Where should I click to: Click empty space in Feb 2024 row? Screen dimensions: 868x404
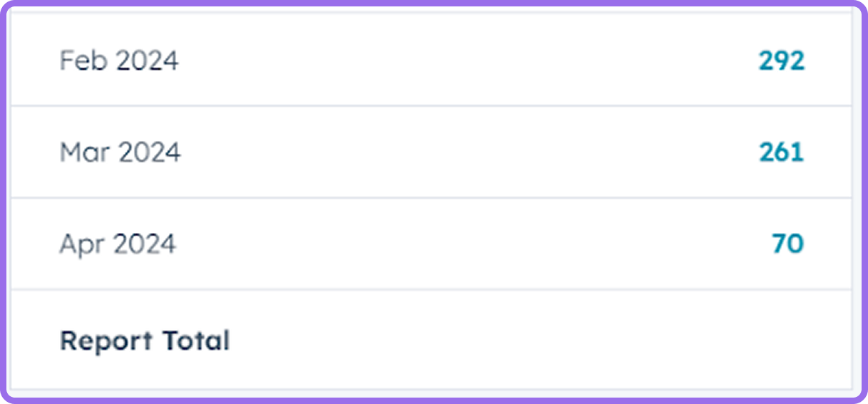coord(463,61)
